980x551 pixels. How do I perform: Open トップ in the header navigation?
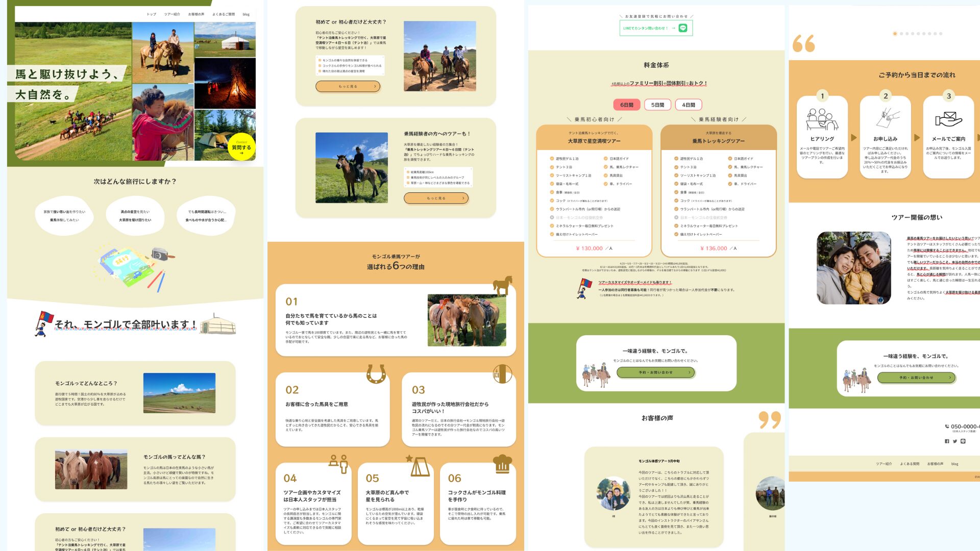pos(152,14)
